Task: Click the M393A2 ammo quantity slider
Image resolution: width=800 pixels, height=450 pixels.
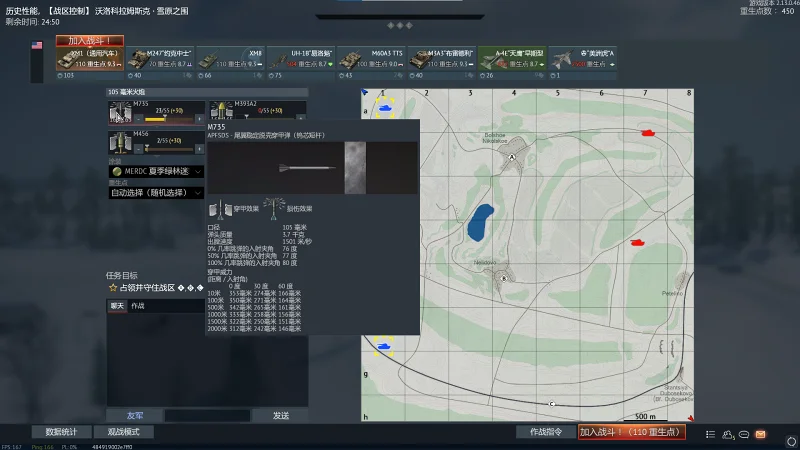Action: pos(270,117)
